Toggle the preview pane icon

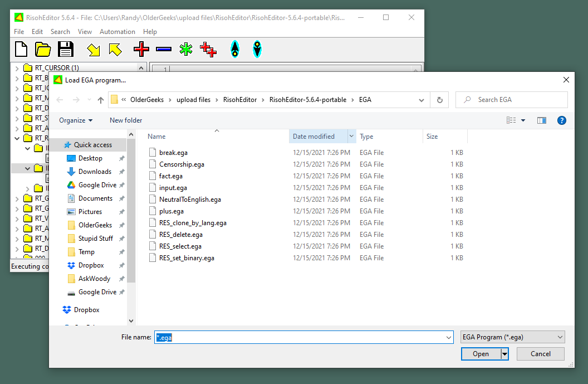541,120
